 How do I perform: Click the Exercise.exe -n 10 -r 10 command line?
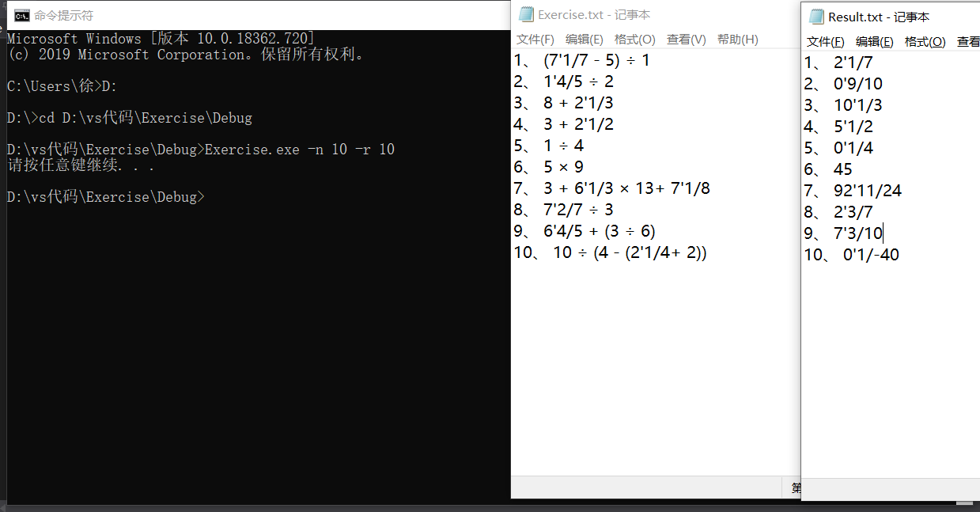pyautogui.click(x=201, y=150)
